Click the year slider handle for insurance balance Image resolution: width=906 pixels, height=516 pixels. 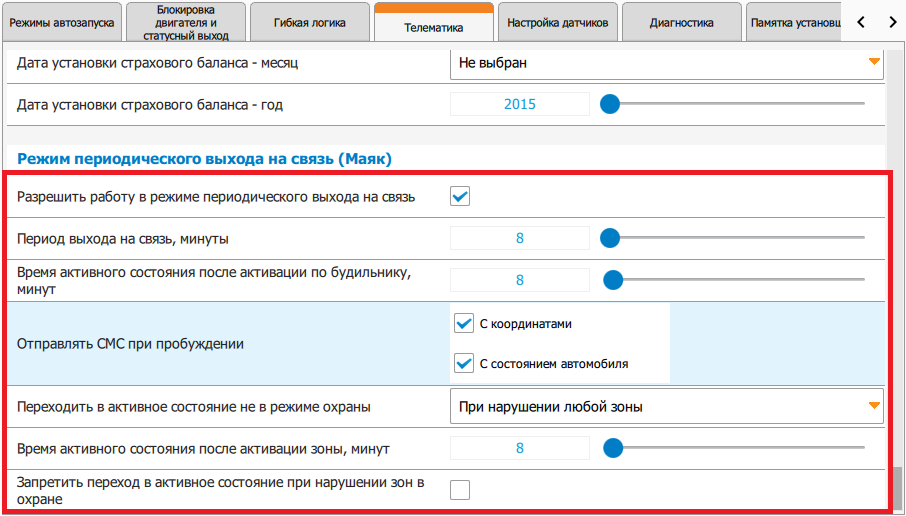pyautogui.click(x=609, y=103)
